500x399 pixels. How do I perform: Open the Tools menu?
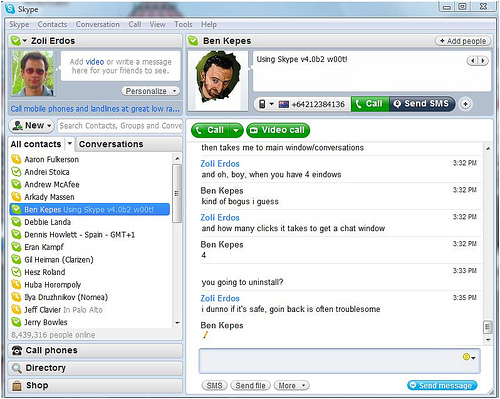pos(183,24)
